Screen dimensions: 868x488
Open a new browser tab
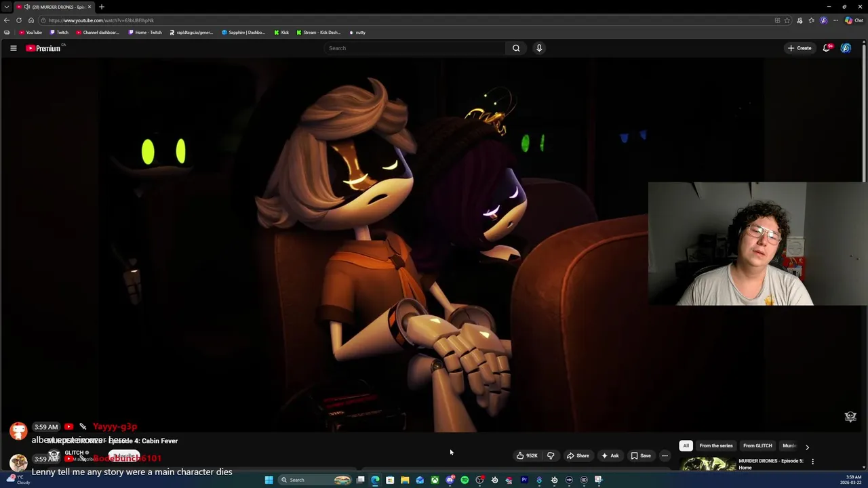(x=102, y=7)
